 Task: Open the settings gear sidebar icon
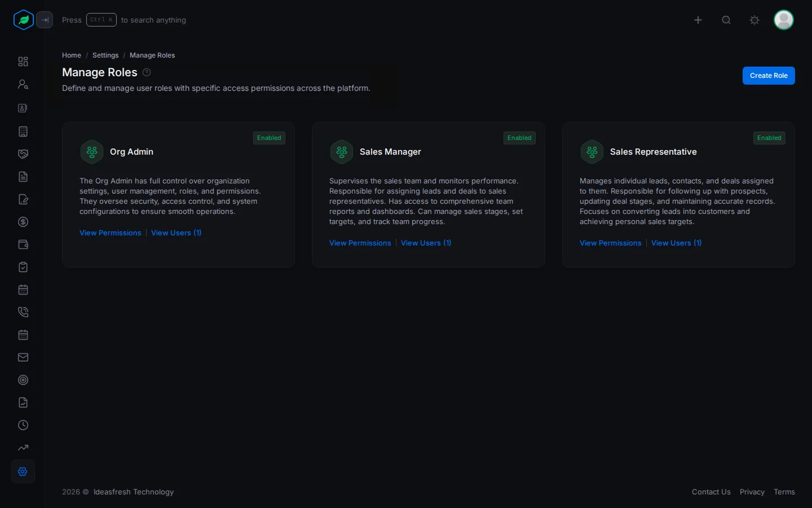(x=23, y=471)
